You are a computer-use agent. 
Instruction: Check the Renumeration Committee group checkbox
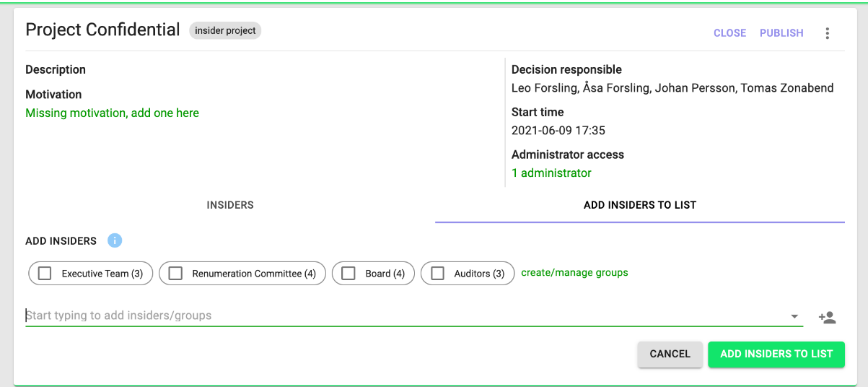[x=175, y=274]
